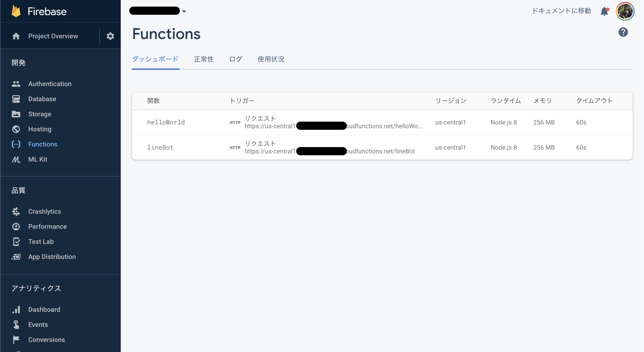The width and height of the screenshot is (644, 352).
Task: Click the 品質 section heading
Action: pyautogui.click(x=19, y=190)
